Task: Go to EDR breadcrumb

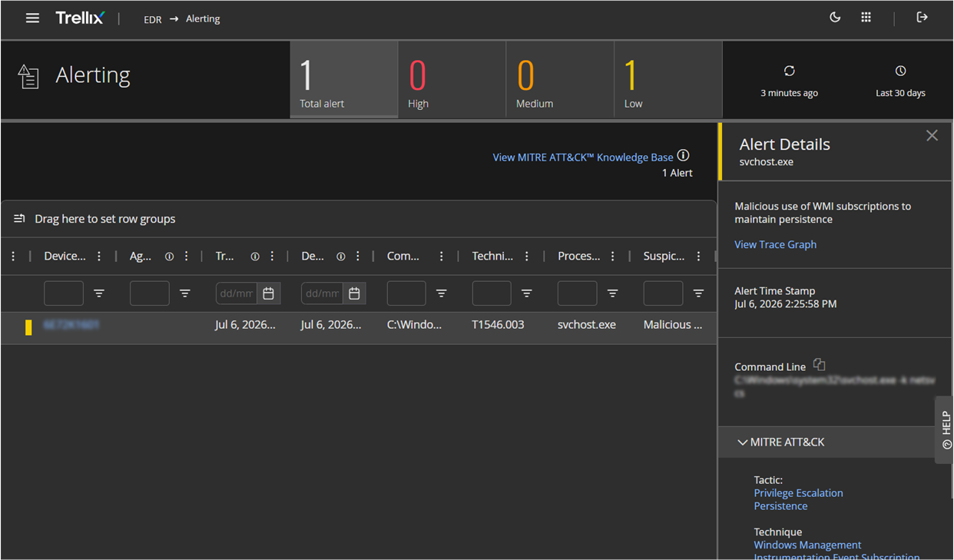Action: point(153,19)
